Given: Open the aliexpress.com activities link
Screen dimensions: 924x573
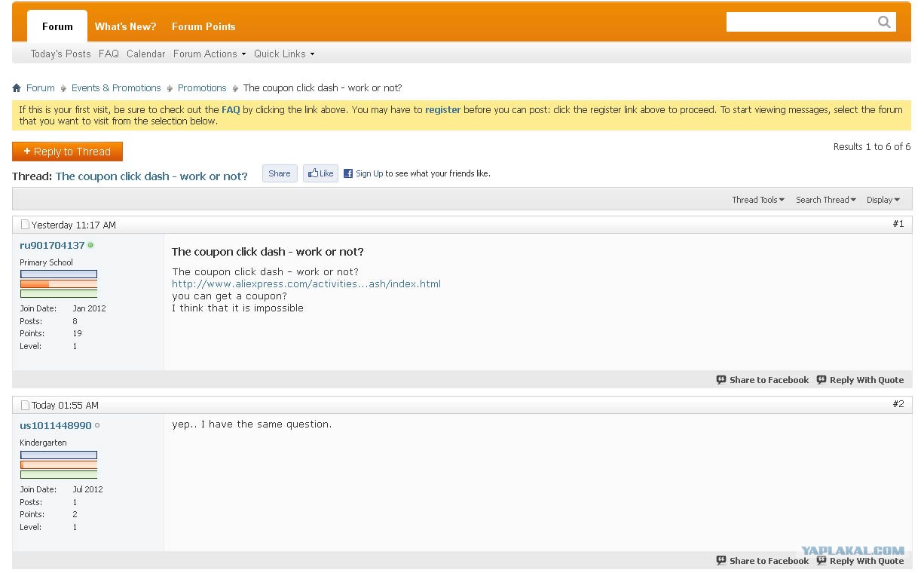Looking at the screenshot, I should point(306,284).
